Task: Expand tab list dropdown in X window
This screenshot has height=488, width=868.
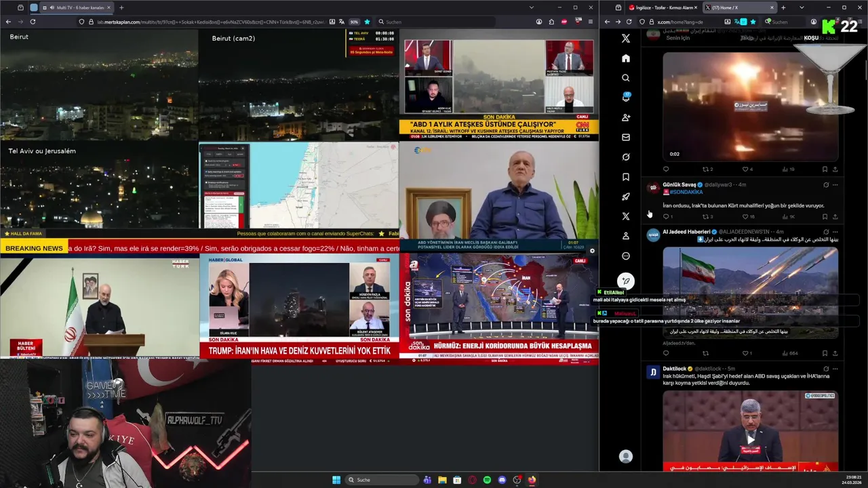Action: [x=802, y=7]
